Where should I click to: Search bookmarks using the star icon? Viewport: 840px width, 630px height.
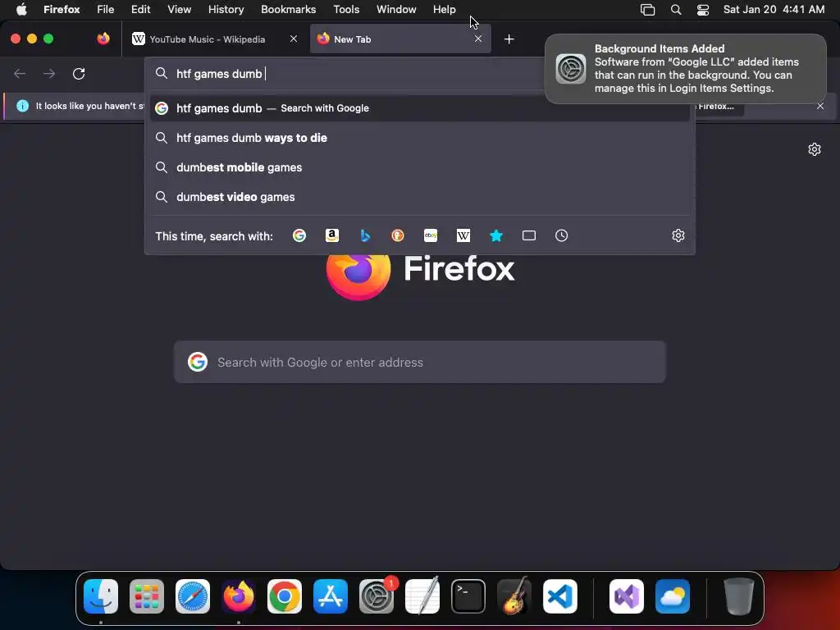496,235
